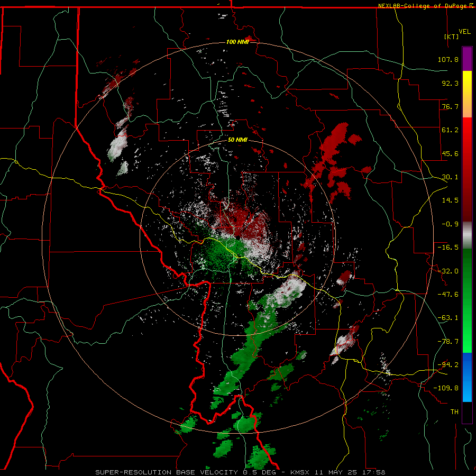476x476 pixels.
Task: Click the 45.6 velocity scale value
Action: coord(450,153)
